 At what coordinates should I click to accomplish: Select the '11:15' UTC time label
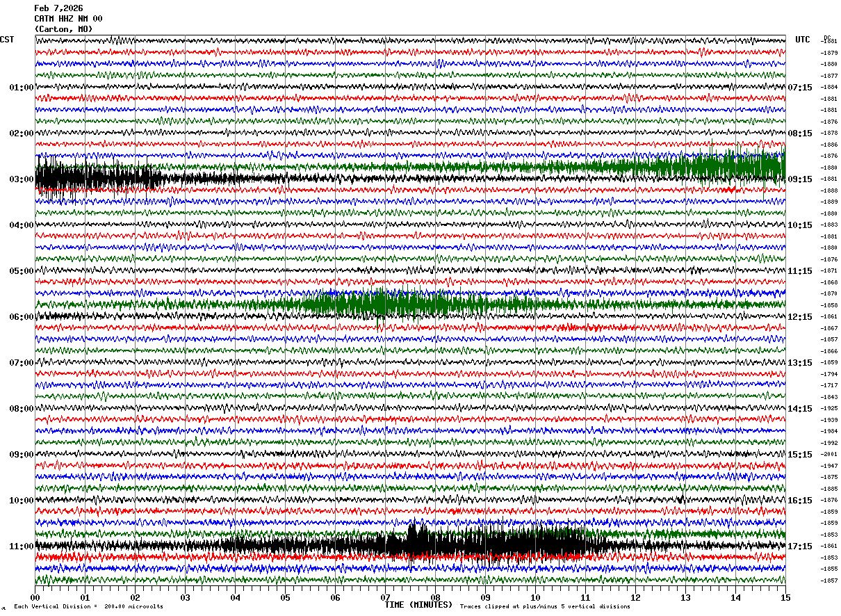point(800,271)
